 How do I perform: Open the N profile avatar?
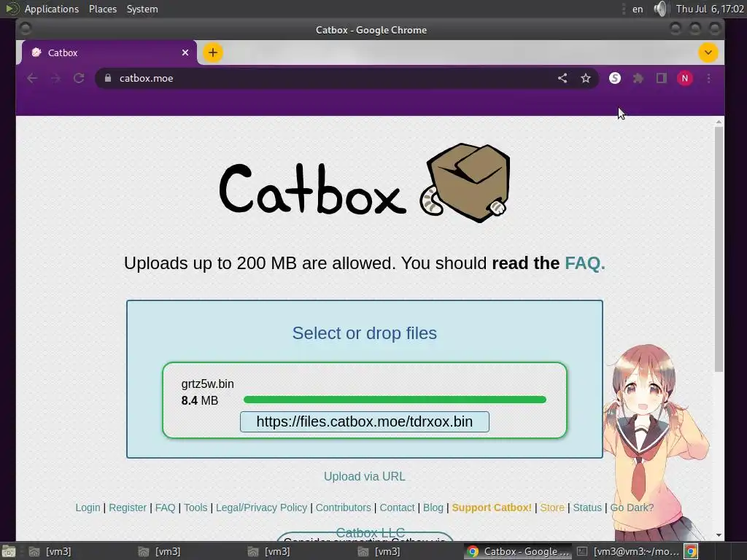pos(684,78)
